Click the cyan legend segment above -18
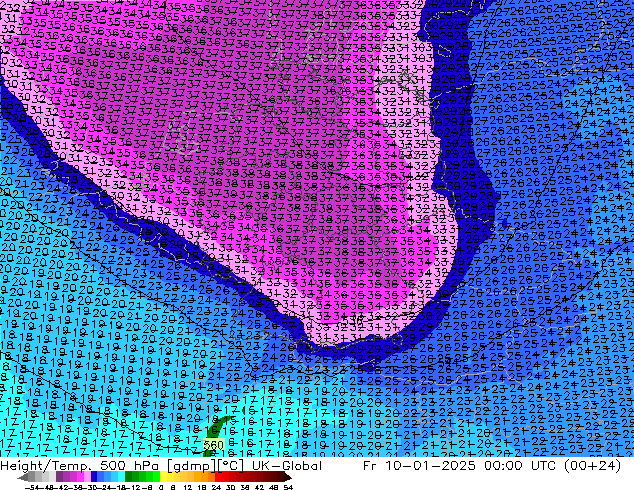This screenshot has height=490, width=634. point(122,476)
